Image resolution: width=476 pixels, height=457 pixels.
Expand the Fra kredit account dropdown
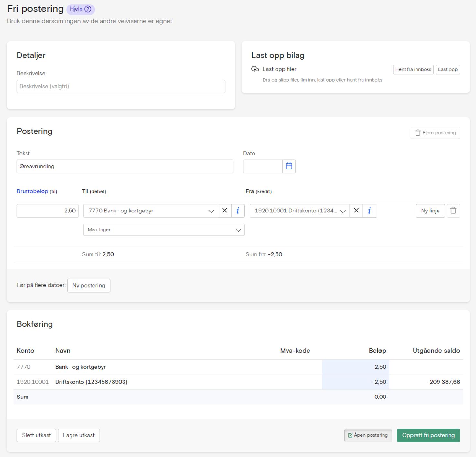[343, 211]
